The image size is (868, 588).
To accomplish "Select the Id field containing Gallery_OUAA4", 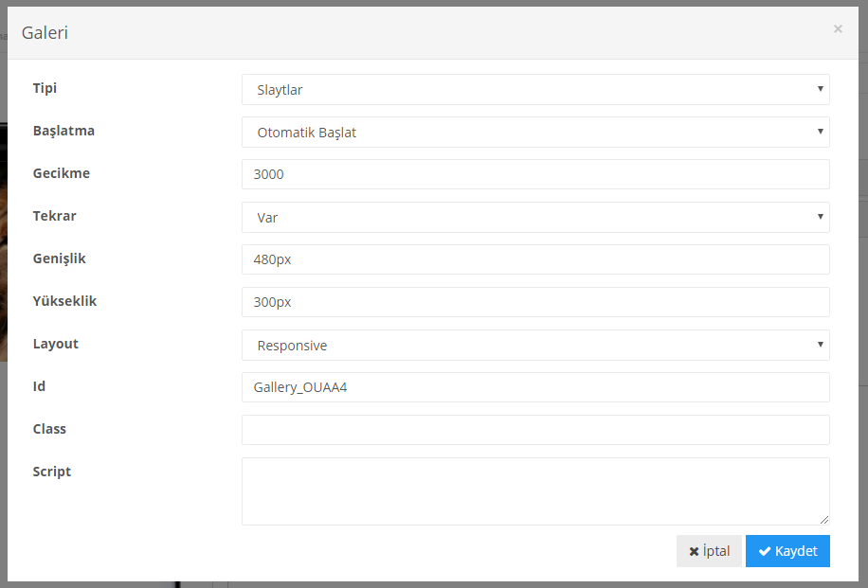I will [535, 387].
